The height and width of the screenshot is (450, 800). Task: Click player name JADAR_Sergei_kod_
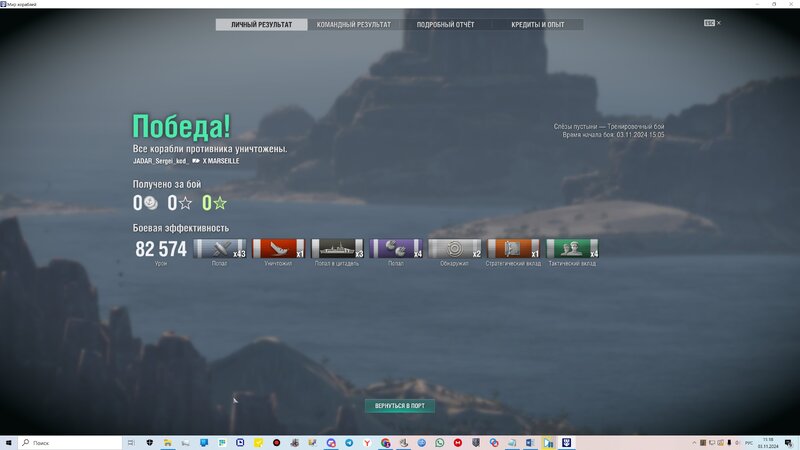(161, 161)
